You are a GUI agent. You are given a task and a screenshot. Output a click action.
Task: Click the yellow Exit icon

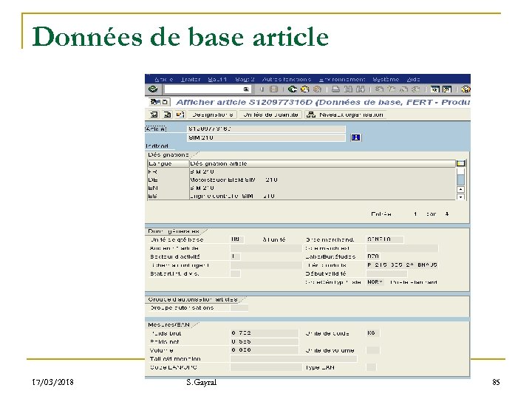(304, 89)
